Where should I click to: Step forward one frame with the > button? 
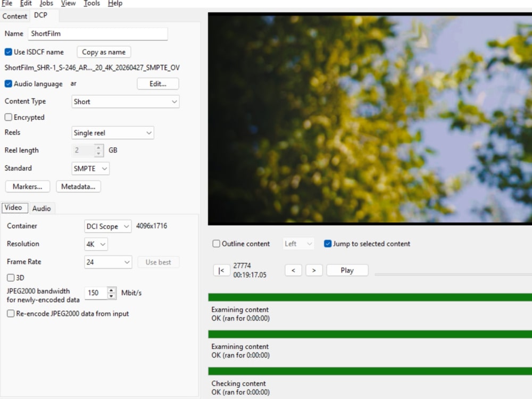tap(314, 270)
